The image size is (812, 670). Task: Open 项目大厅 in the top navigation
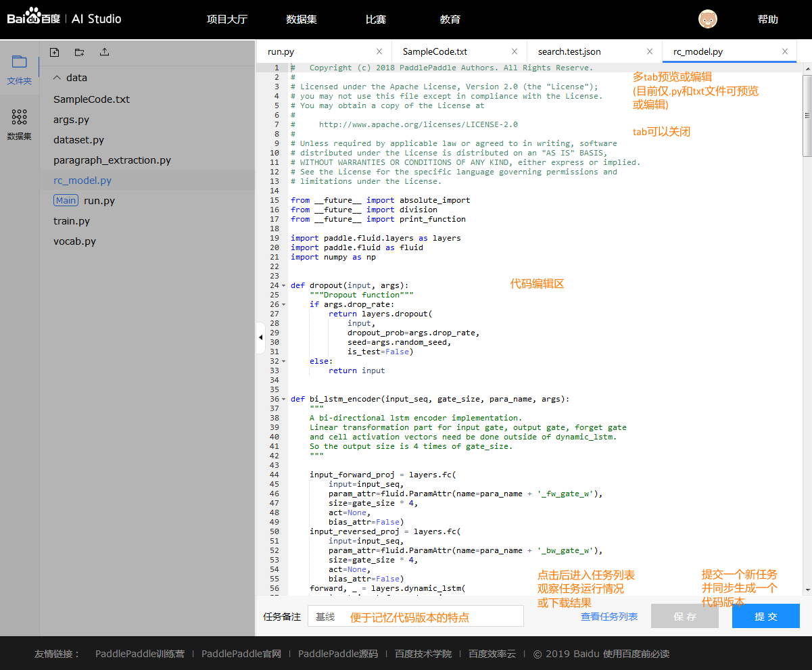point(227,20)
